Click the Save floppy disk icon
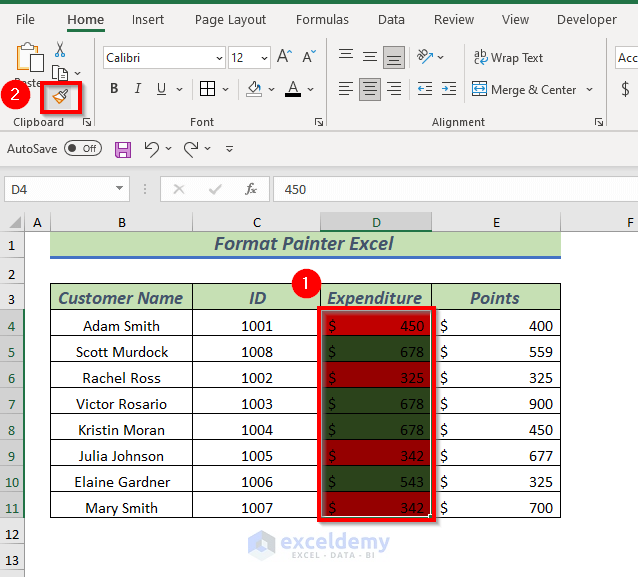 coord(123,149)
